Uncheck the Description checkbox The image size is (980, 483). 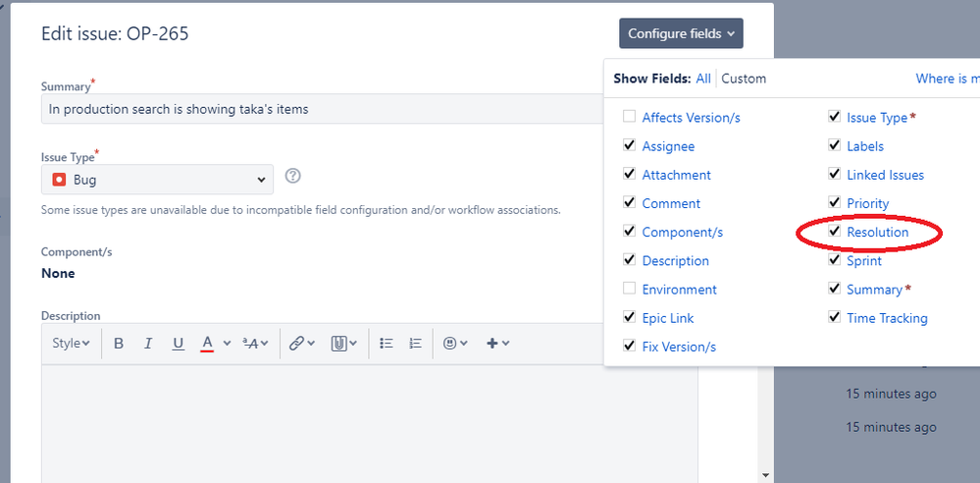[x=630, y=260]
